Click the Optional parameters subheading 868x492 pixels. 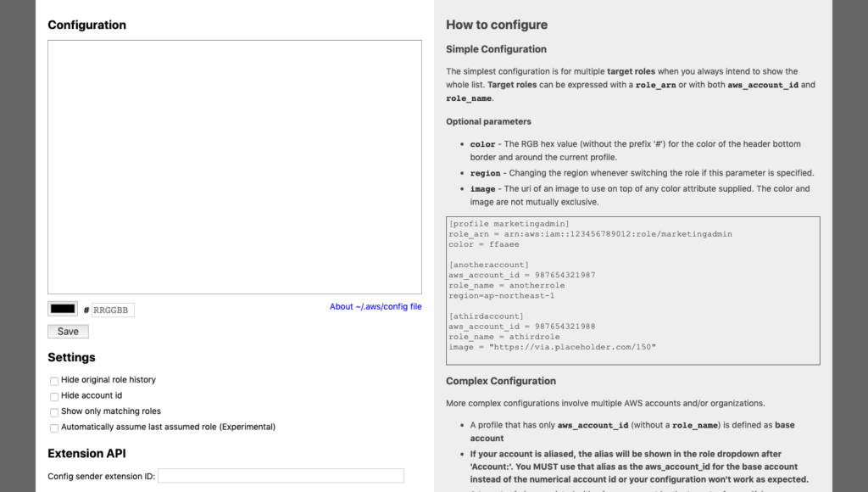(488, 121)
